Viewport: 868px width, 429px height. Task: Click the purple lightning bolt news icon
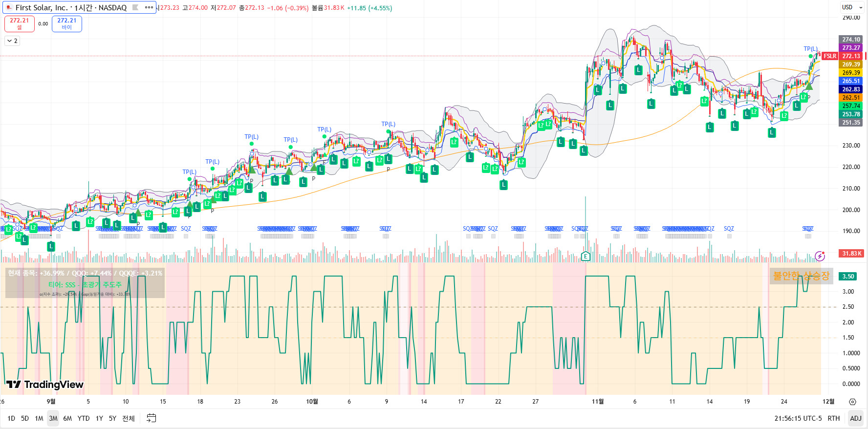tap(820, 256)
